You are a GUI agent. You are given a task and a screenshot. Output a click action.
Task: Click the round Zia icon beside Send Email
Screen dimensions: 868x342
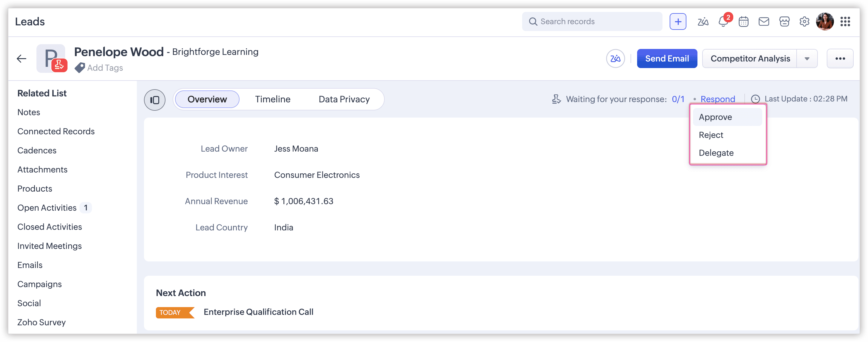coord(615,58)
